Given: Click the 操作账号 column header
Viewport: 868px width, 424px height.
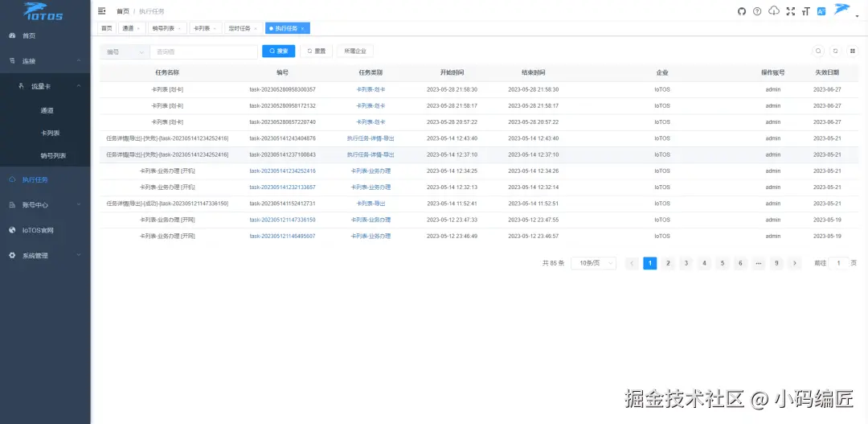Looking at the screenshot, I should click(773, 72).
